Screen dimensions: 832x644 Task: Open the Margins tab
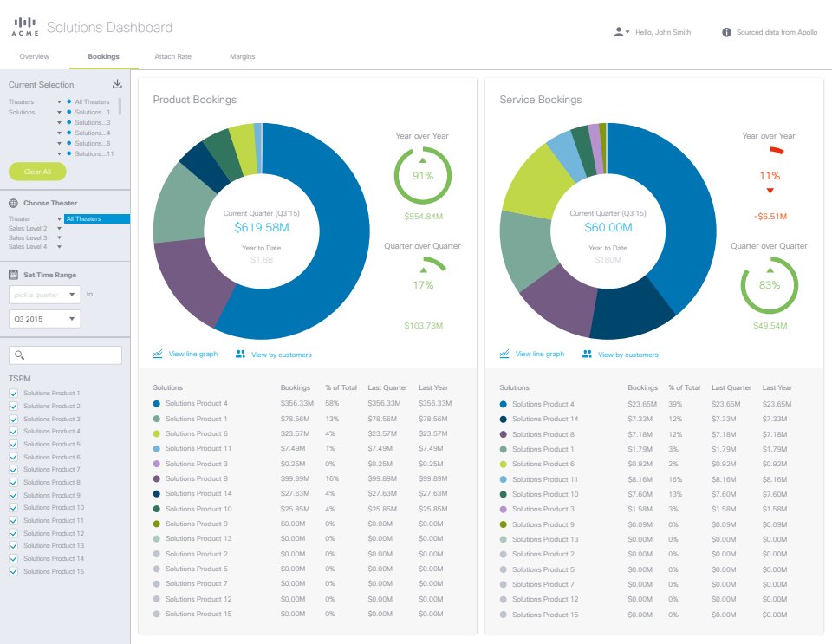[x=242, y=56]
